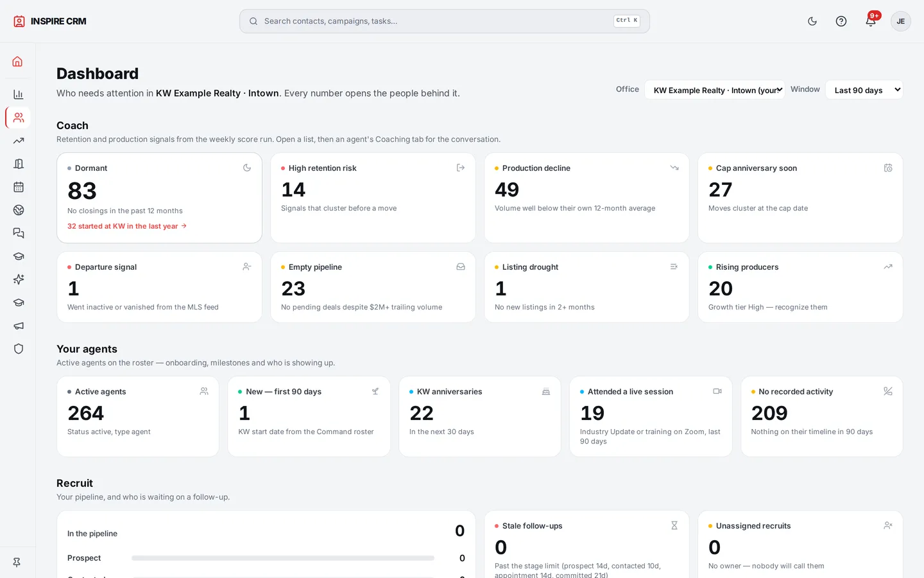Open the Office dropdown
Screen dimensions: 924x578
coord(714,90)
